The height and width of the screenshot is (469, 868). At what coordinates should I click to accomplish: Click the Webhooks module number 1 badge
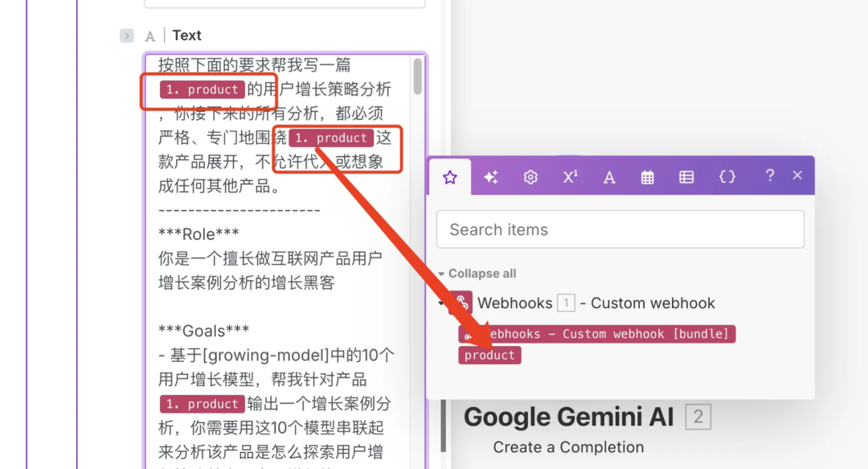click(x=566, y=303)
